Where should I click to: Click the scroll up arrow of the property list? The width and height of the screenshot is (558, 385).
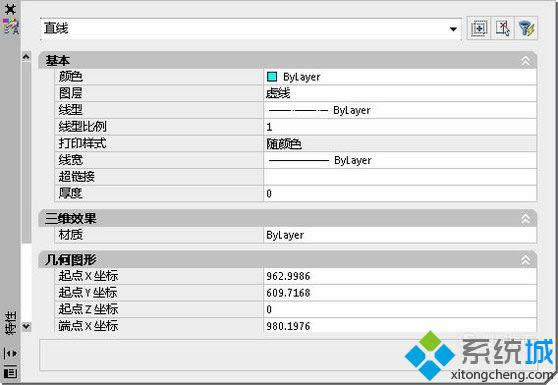26,57
